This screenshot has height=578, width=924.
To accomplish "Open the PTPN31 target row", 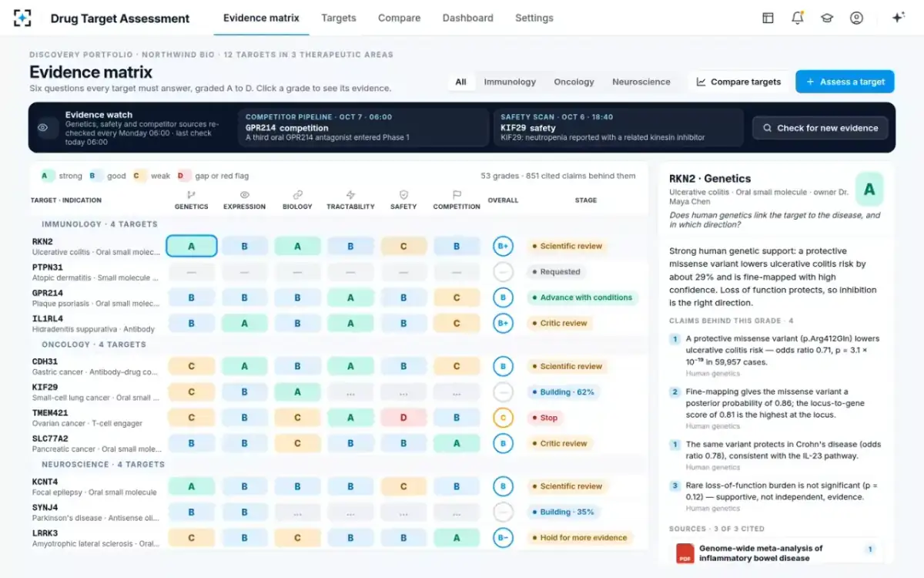I will (339, 272).
